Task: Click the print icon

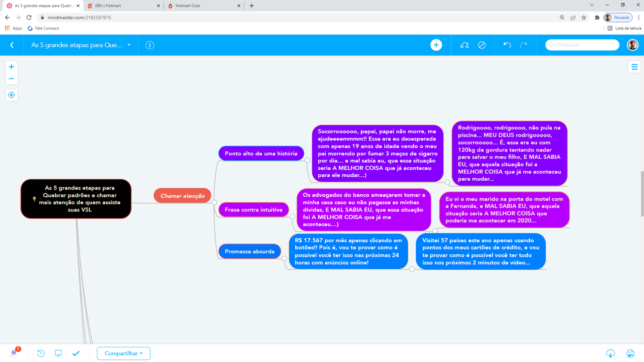Action: pos(630,353)
